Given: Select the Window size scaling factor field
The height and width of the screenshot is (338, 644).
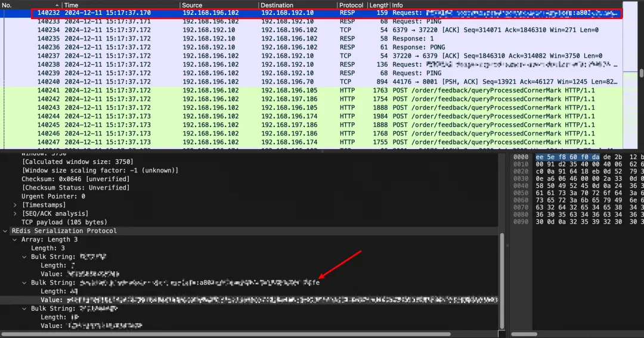Looking at the screenshot, I should pyautogui.click(x=100, y=170).
